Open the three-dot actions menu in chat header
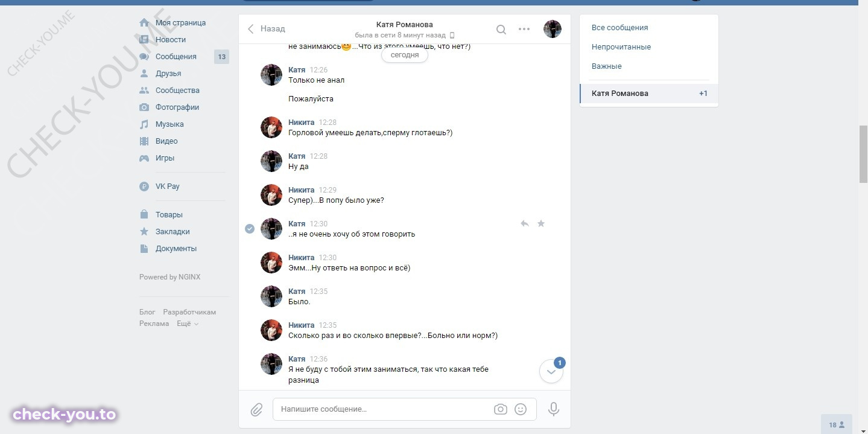The width and height of the screenshot is (868, 434). click(x=524, y=29)
